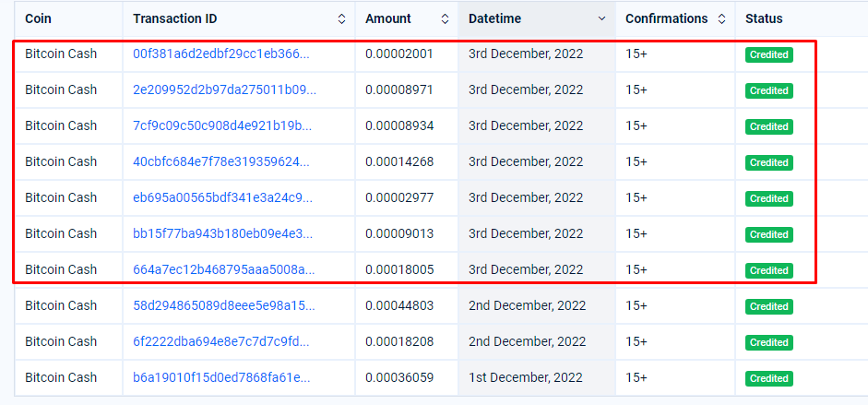Toggle Datetime sort chevron
The height and width of the screenshot is (405, 868).
coord(601,18)
